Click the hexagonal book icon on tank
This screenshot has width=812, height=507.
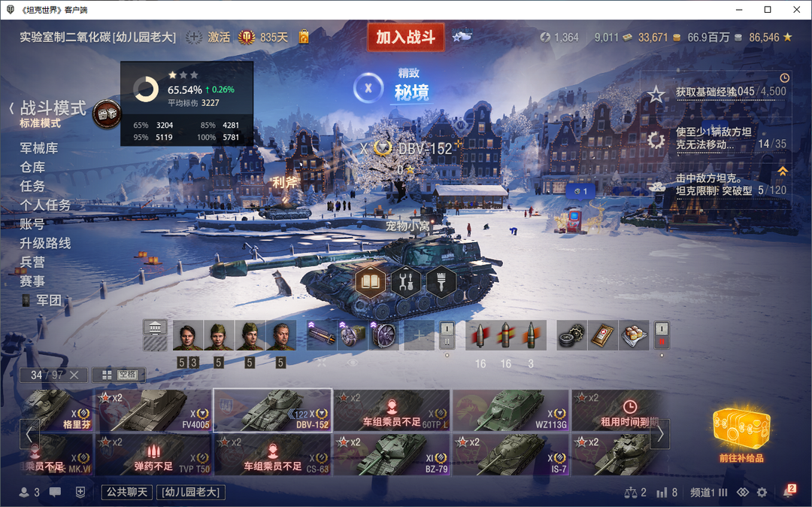[371, 283]
